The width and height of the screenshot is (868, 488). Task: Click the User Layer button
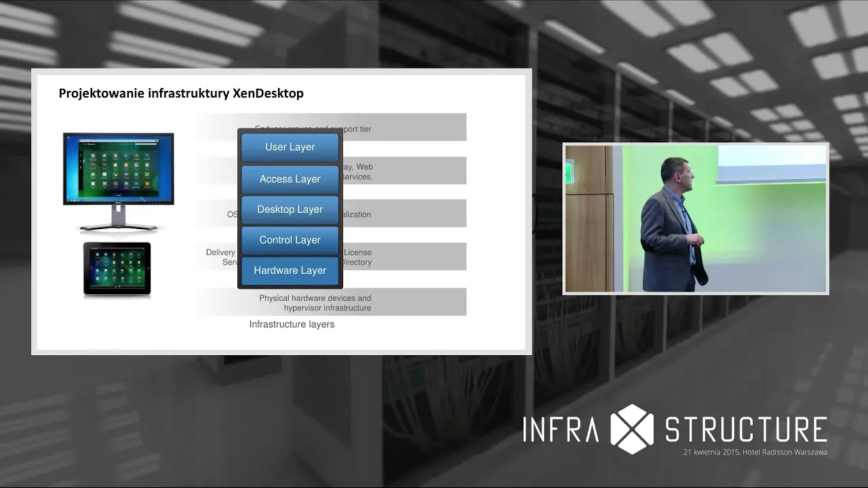point(290,147)
